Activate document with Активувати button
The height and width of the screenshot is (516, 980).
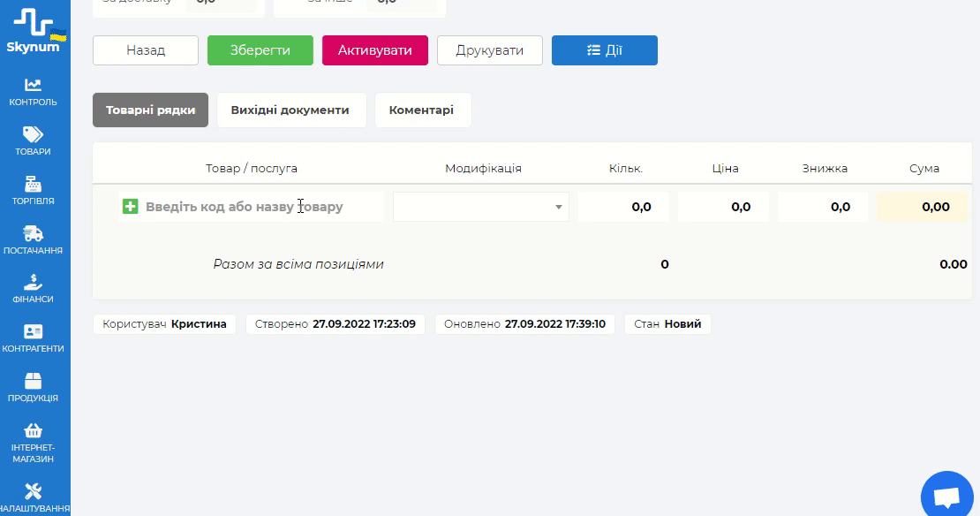[375, 50]
